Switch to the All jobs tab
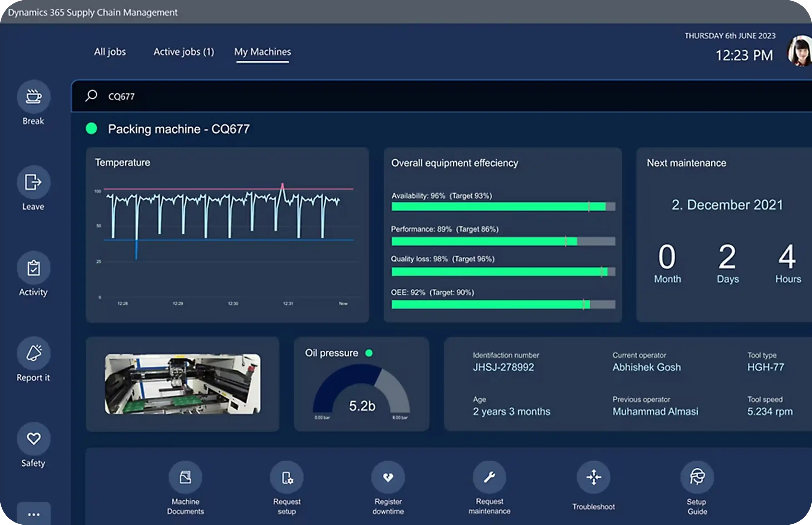The width and height of the screenshot is (812, 525). [110, 52]
